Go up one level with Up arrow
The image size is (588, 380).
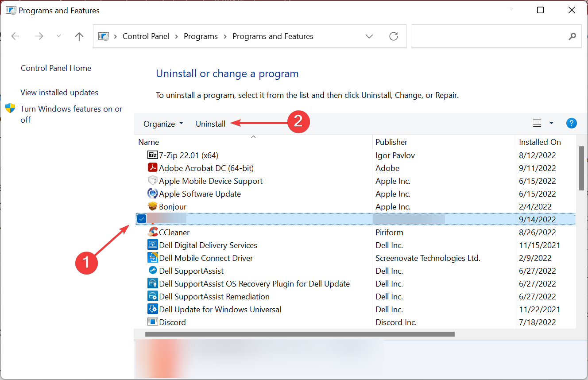tap(79, 36)
